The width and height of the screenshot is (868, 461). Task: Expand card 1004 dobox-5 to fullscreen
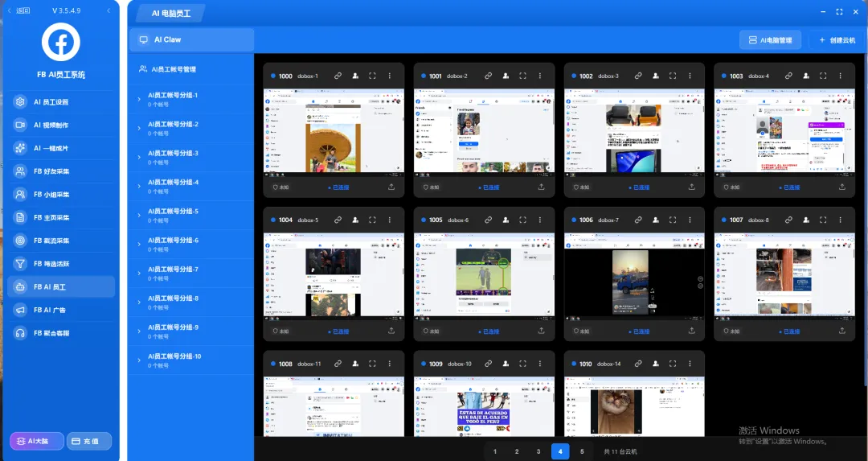[372, 220]
